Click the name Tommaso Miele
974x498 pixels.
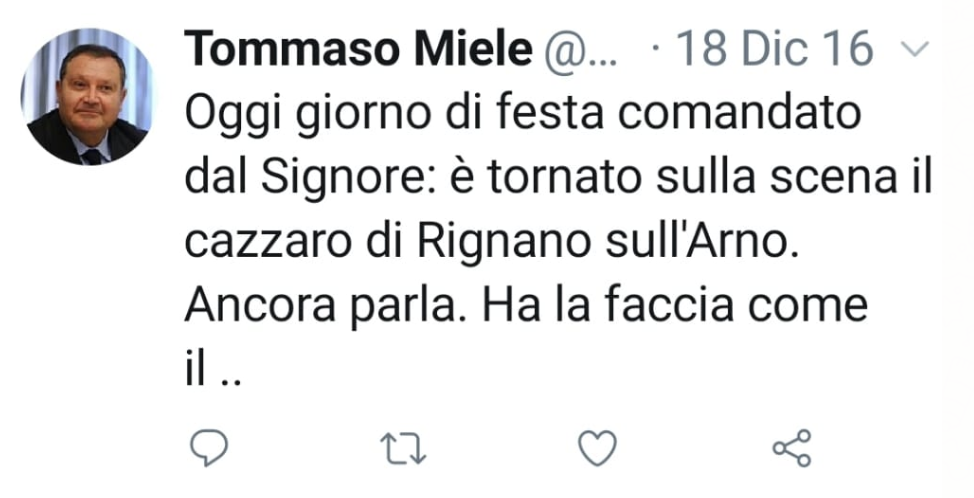click(x=358, y=49)
